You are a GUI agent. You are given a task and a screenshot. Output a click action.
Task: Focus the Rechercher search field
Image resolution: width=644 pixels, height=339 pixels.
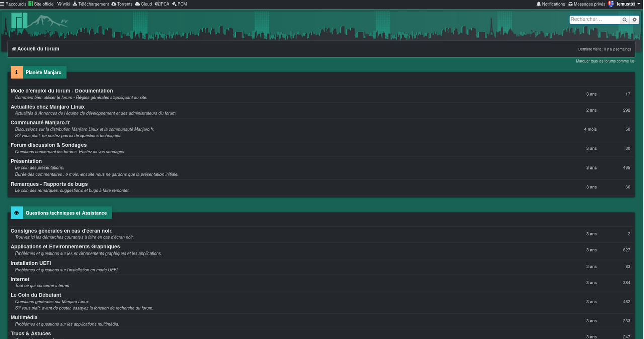click(x=594, y=20)
